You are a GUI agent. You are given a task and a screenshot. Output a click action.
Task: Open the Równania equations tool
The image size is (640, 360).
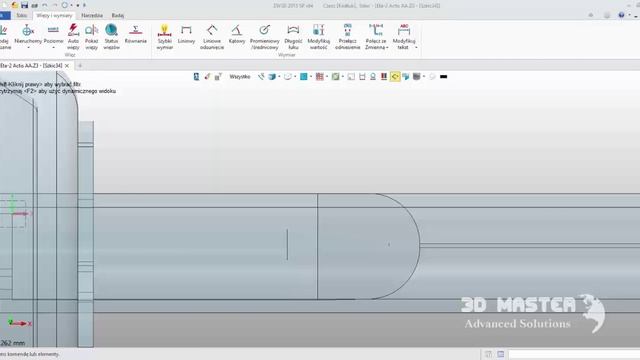coord(136,34)
